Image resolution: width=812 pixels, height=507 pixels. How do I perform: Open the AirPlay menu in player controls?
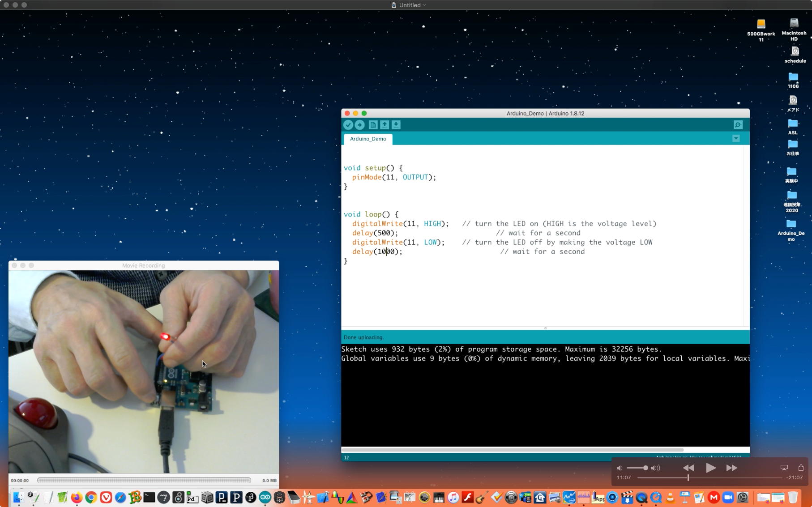coord(784,468)
